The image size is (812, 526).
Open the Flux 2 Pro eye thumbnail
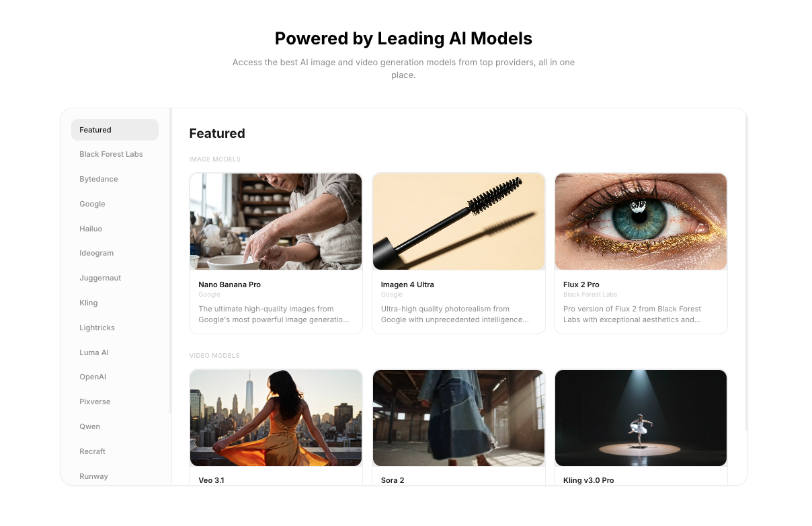click(641, 221)
